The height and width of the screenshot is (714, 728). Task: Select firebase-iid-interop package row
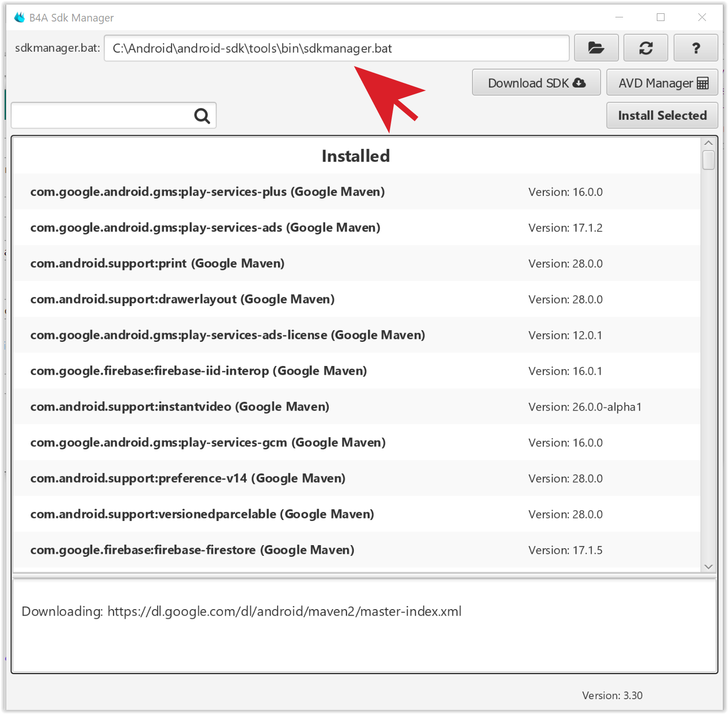tap(357, 371)
